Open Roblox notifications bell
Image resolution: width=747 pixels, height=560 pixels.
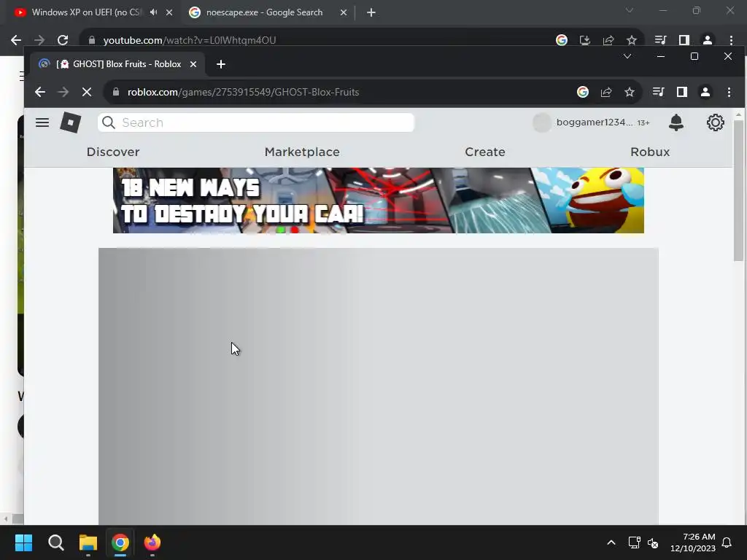[x=676, y=122]
